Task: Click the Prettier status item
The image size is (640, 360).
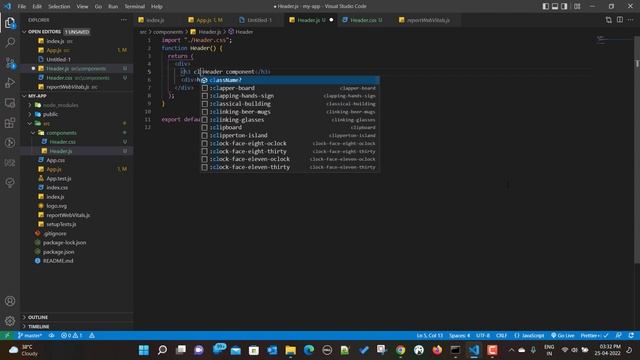Action: 594,336
